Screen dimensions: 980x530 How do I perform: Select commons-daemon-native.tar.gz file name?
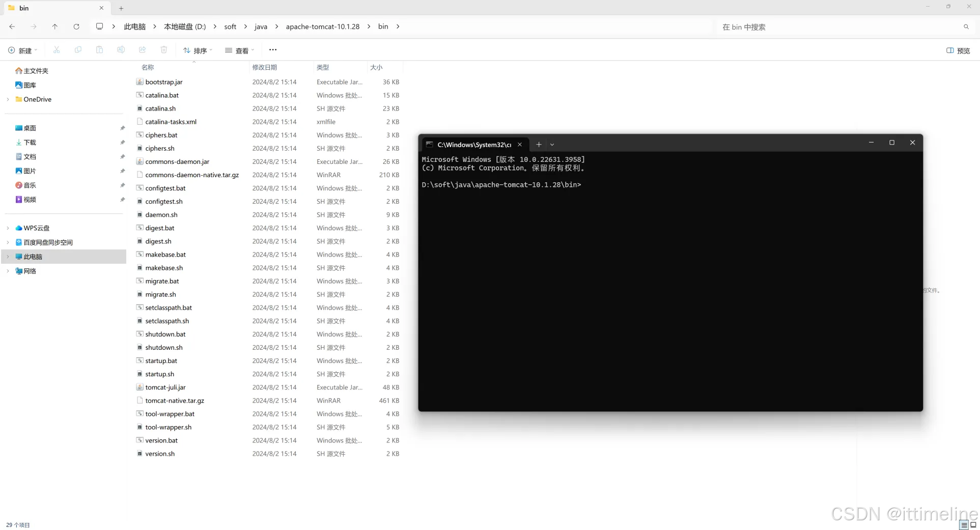click(192, 175)
